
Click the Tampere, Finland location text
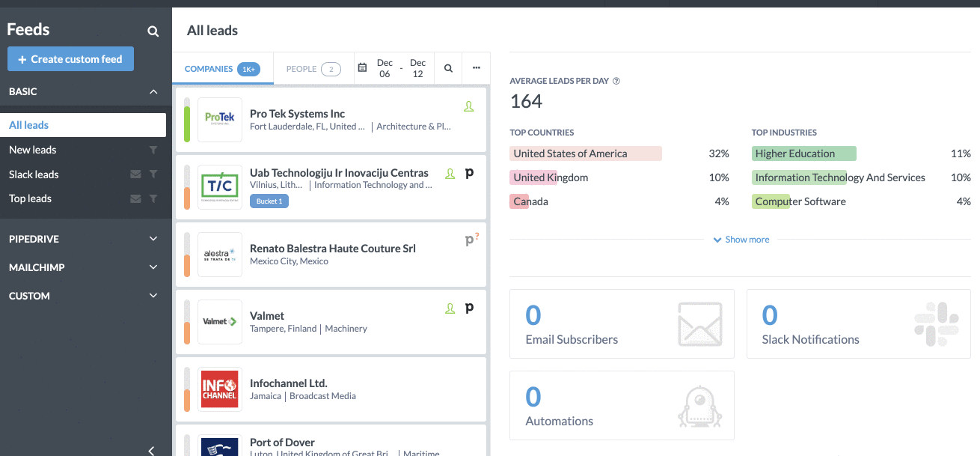click(x=284, y=329)
